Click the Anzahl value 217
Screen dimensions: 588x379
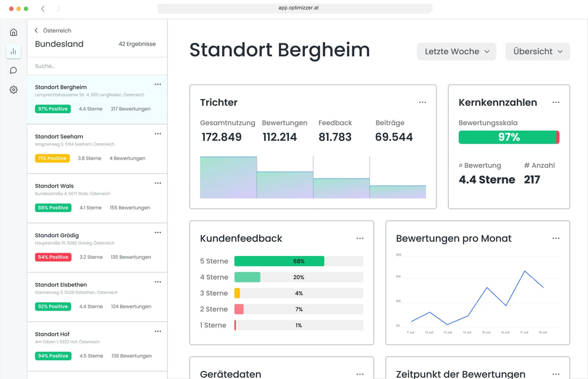click(532, 179)
